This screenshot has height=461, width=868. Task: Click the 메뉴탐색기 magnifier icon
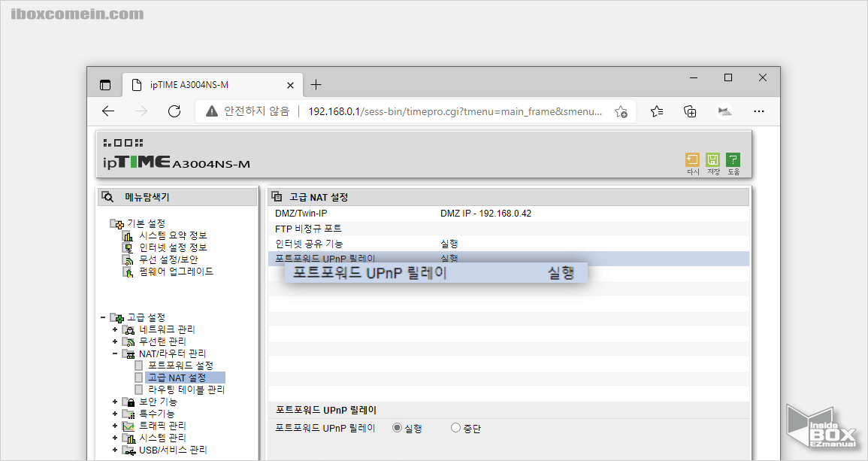pos(107,196)
